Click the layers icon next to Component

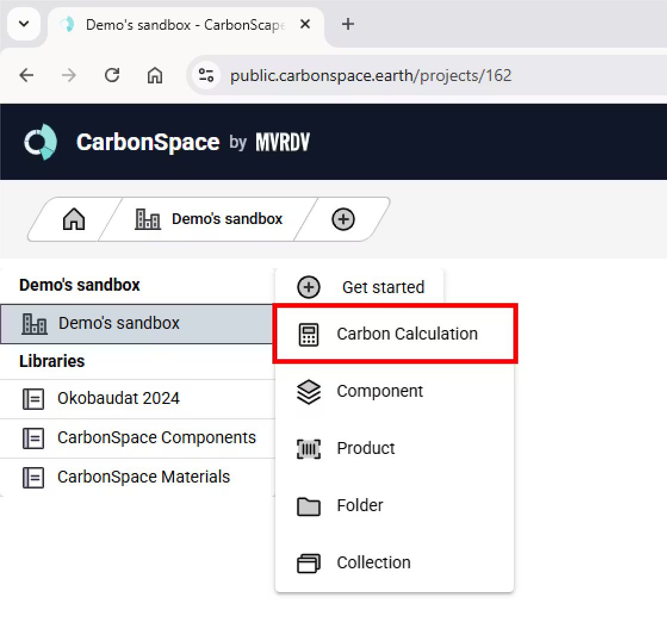(308, 392)
